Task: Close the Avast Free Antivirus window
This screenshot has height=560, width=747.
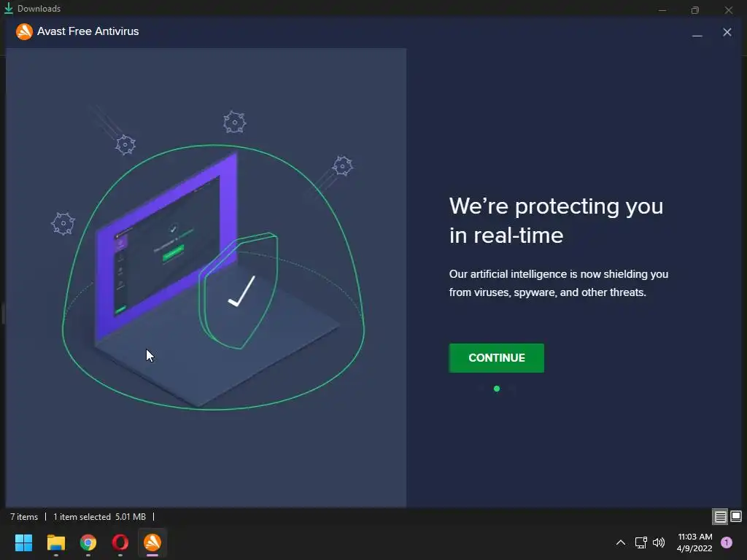Action: (x=727, y=32)
